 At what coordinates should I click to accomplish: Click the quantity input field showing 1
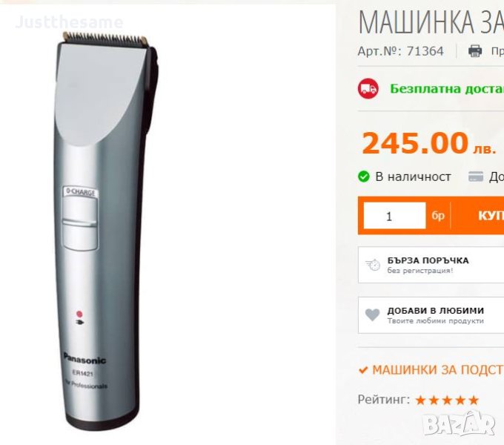(395, 216)
